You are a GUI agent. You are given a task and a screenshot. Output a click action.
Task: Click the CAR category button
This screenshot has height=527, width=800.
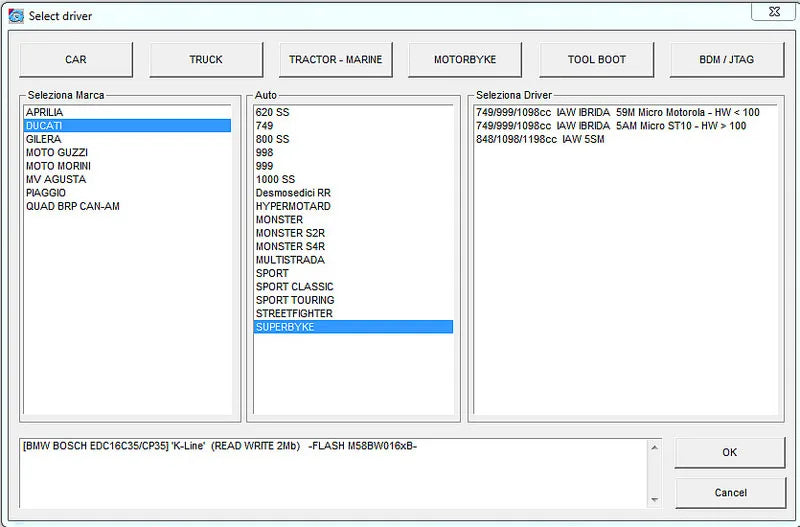(76, 60)
